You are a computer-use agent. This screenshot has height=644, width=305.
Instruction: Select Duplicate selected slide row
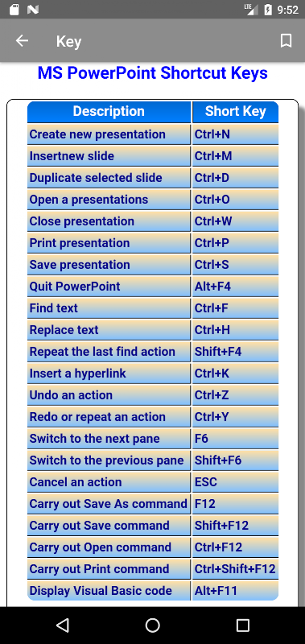153,178
